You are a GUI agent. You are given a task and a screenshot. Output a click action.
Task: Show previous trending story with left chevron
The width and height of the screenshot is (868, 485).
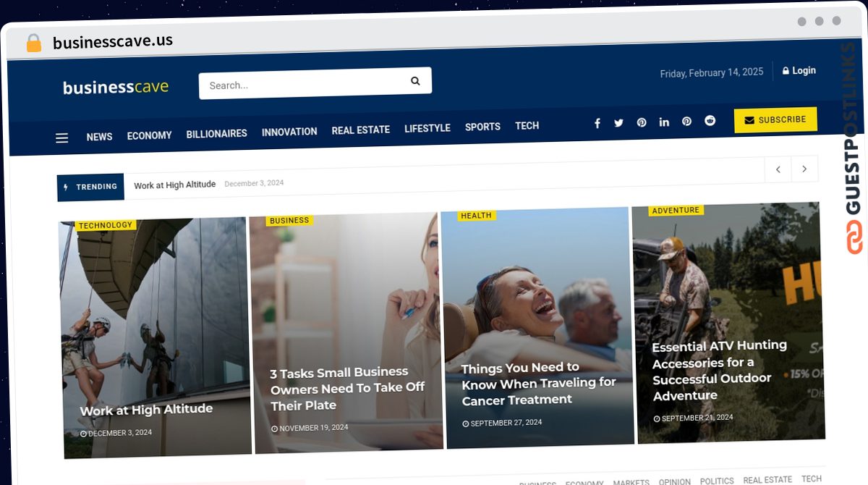click(778, 169)
